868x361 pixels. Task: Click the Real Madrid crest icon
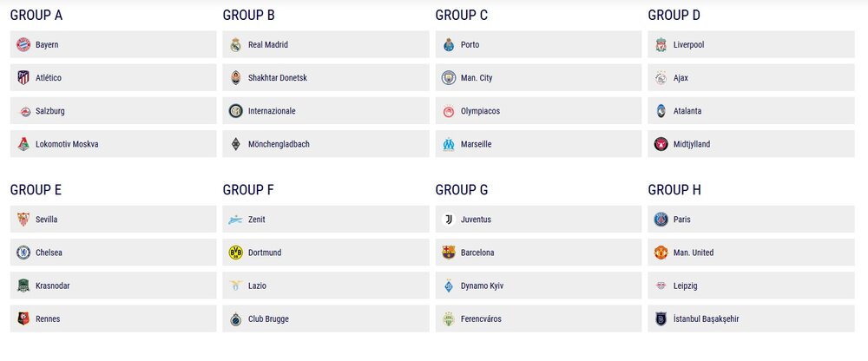pos(236,45)
